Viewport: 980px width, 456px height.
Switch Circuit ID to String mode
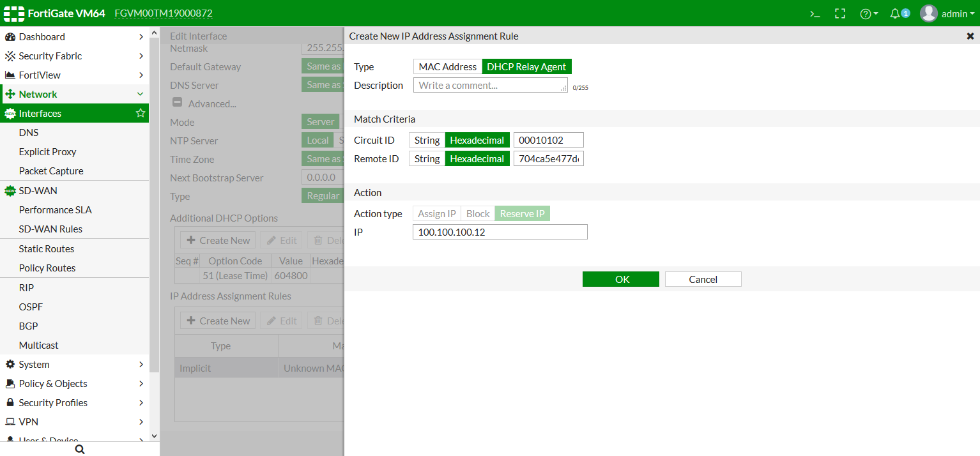tap(426, 140)
